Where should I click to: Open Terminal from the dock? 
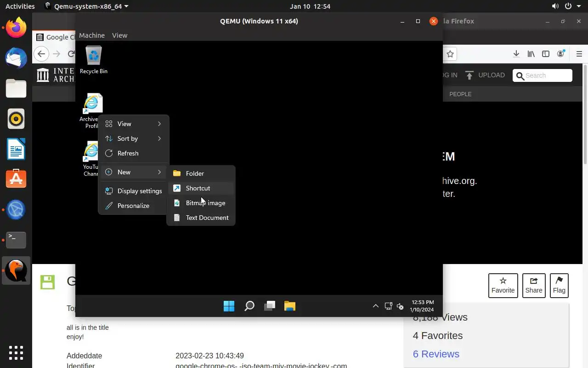pyautogui.click(x=16, y=240)
